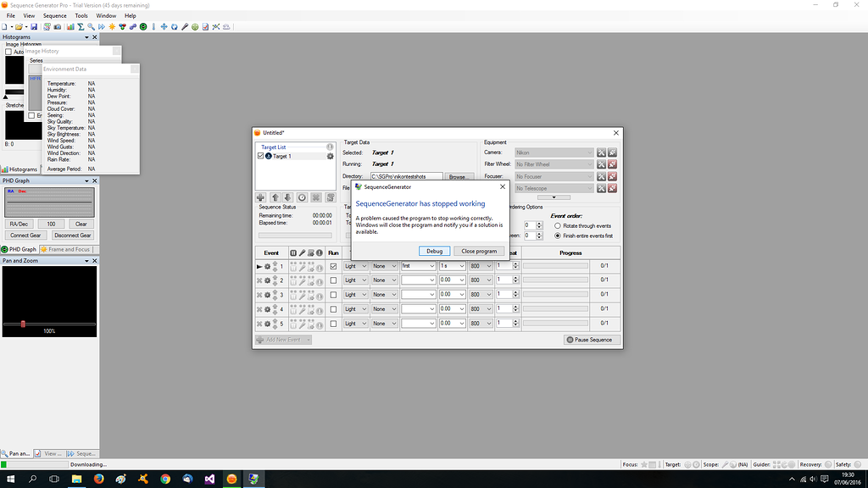Open the Tools menu

(x=80, y=14)
